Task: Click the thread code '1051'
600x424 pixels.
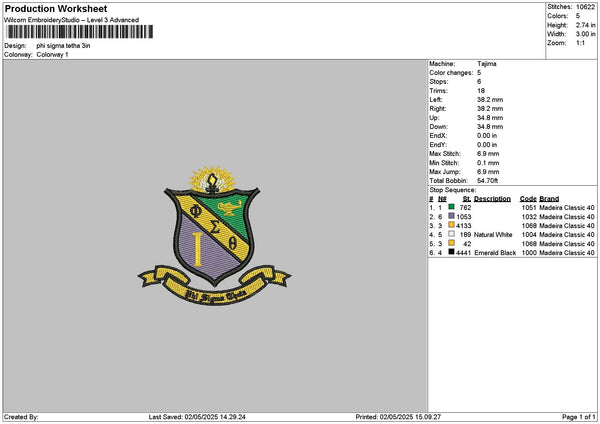Action: click(x=529, y=208)
